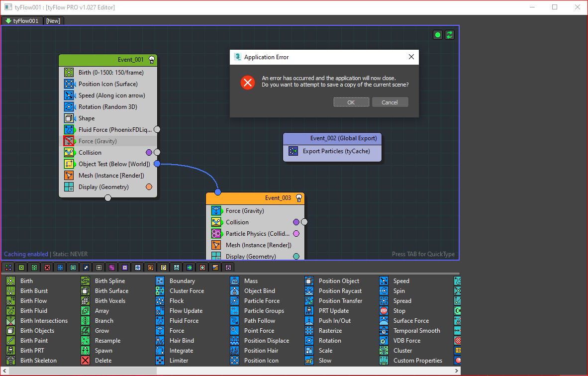
Task: Switch to the tyFlow001 tab
Action: pyautogui.click(x=22, y=20)
